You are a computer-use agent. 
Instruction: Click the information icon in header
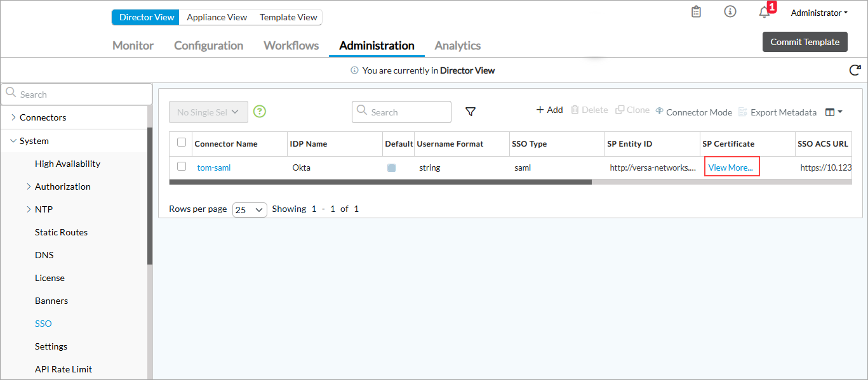click(x=730, y=12)
